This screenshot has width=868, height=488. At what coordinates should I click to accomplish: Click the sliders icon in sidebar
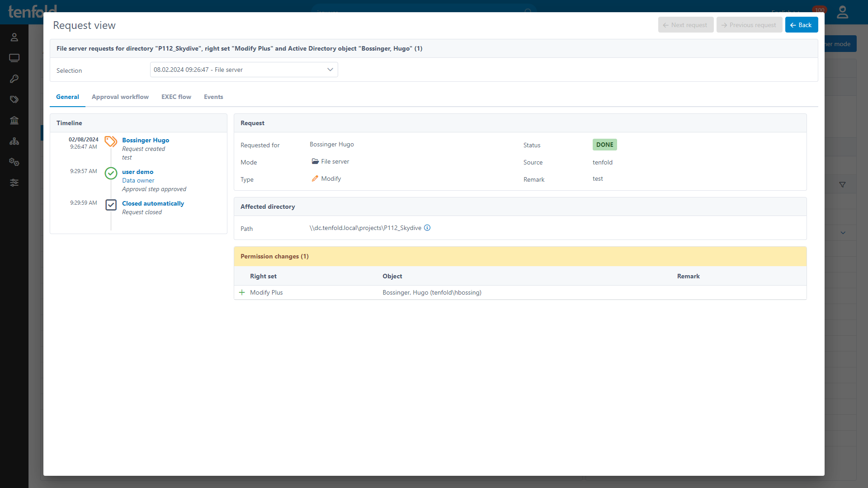[14, 183]
